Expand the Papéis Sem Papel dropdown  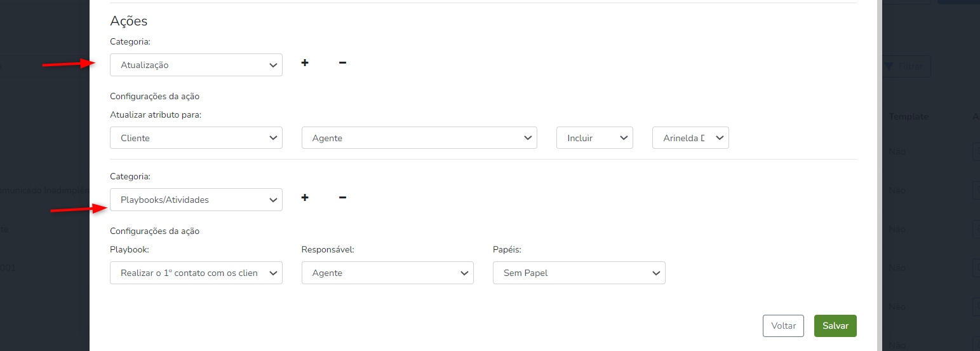tap(579, 273)
